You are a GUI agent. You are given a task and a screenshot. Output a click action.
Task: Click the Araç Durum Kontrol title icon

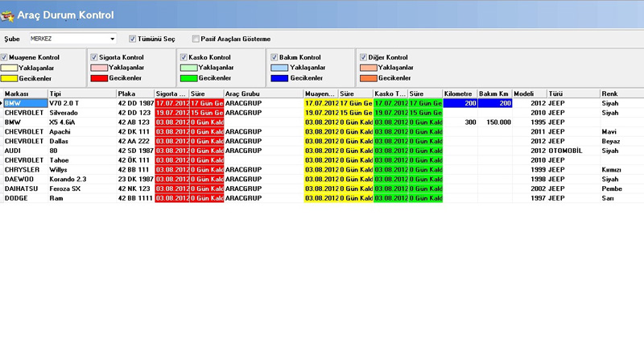(7, 15)
